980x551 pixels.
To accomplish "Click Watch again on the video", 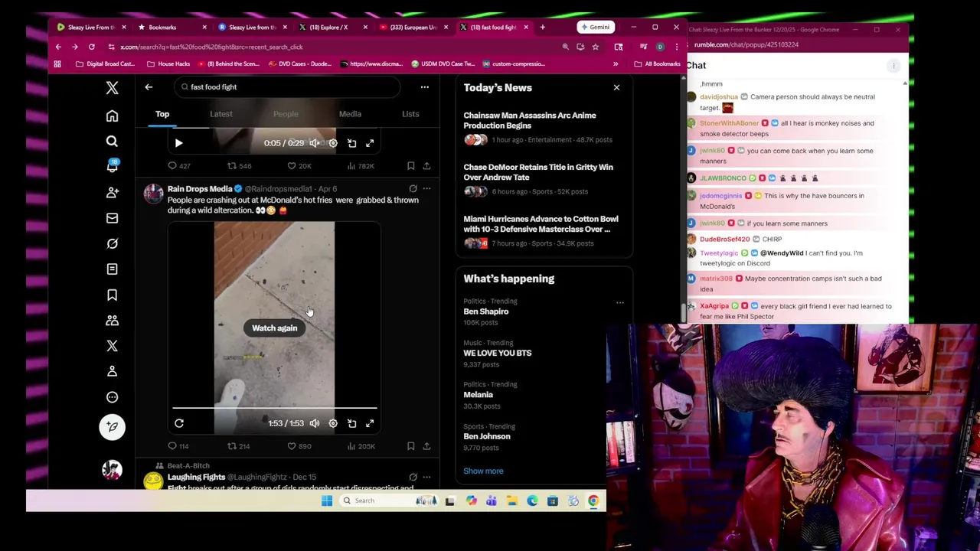I will coord(274,328).
